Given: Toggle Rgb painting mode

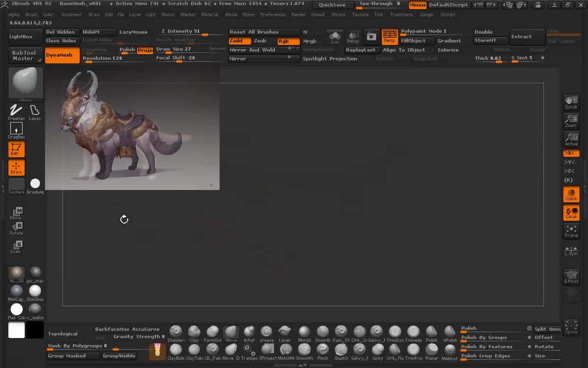Looking at the screenshot, I should [288, 41].
